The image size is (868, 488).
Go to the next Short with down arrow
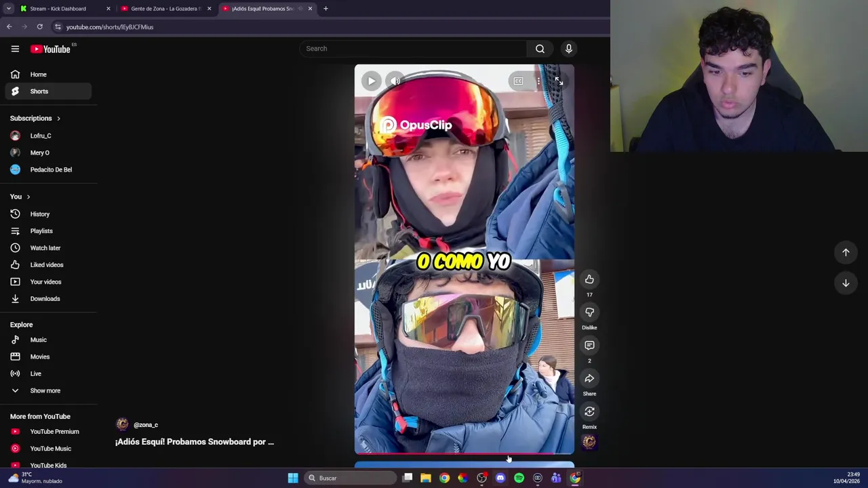point(846,283)
